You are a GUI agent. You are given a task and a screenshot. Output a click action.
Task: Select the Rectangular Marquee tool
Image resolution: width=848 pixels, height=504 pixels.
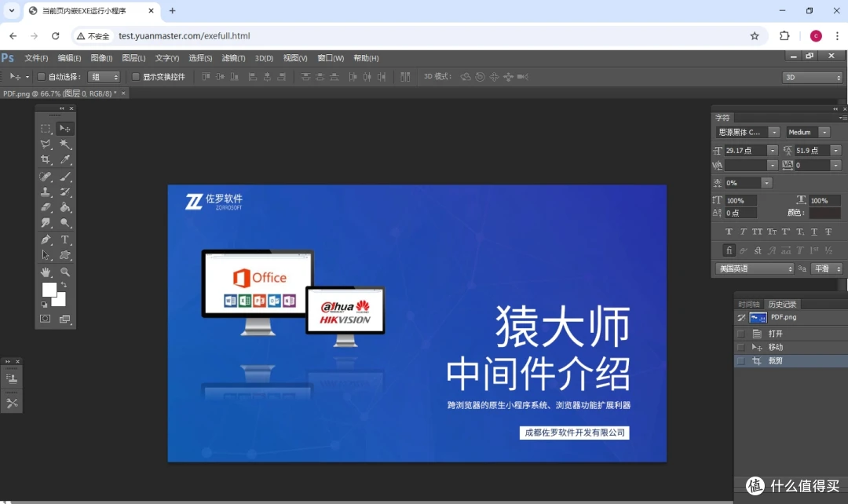[x=46, y=129]
